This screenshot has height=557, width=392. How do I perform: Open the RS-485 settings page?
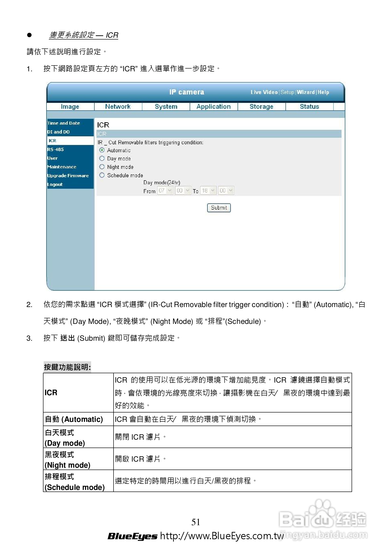tap(55, 149)
